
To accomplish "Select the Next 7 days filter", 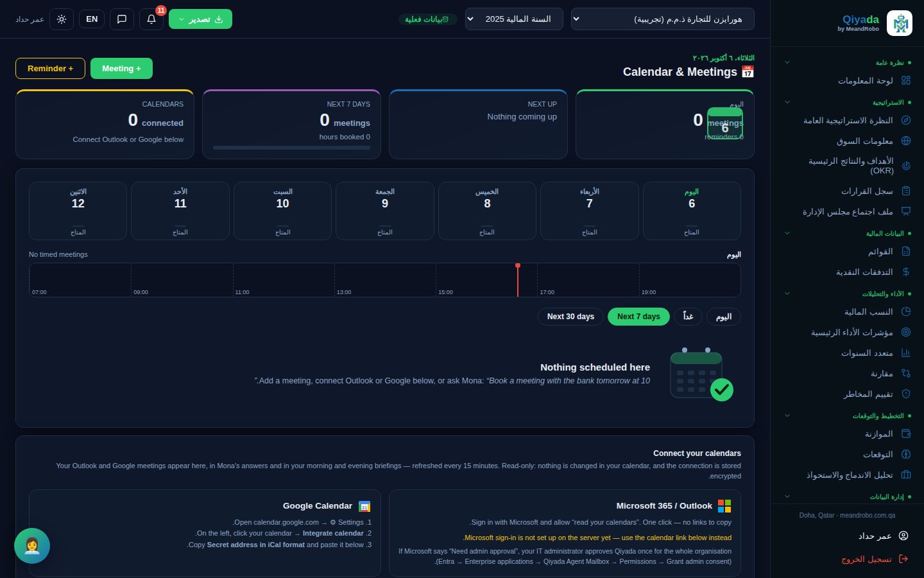I will [x=638, y=317].
